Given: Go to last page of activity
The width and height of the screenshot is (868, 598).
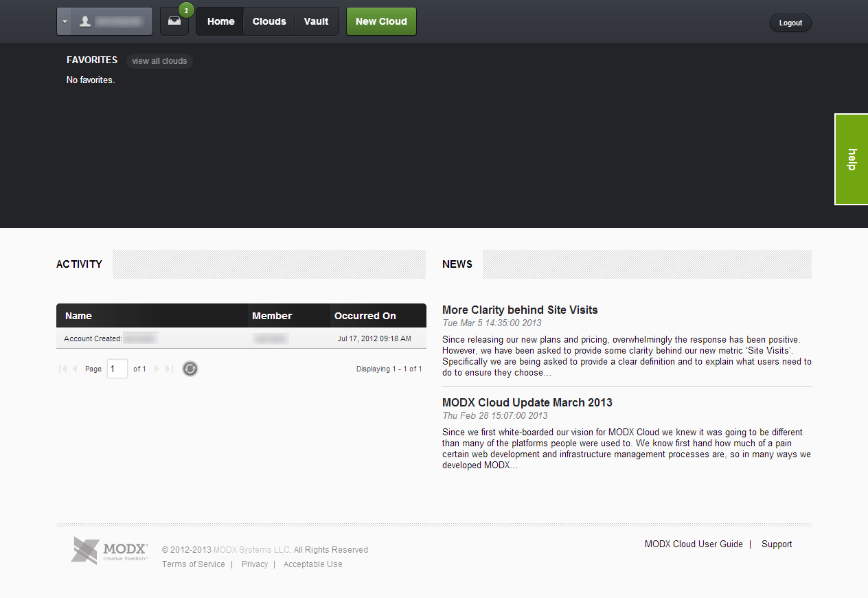Looking at the screenshot, I should tap(169, 369).
